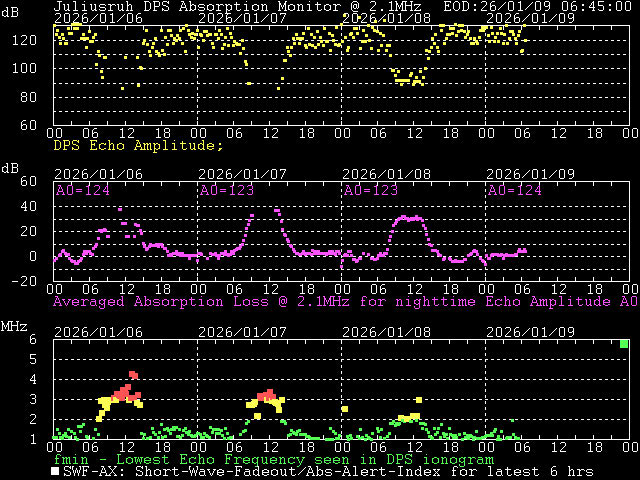Viewport: 640px width, 480px height.
Task: Click the red fmin peak on 2026/01/07
Action: (266, 395)
